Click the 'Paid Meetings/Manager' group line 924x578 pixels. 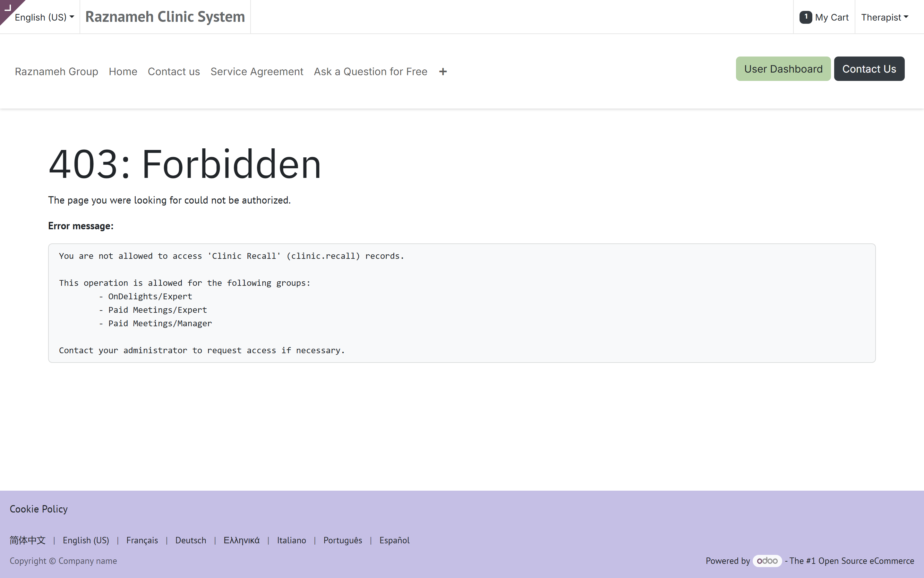click(160, 323)
